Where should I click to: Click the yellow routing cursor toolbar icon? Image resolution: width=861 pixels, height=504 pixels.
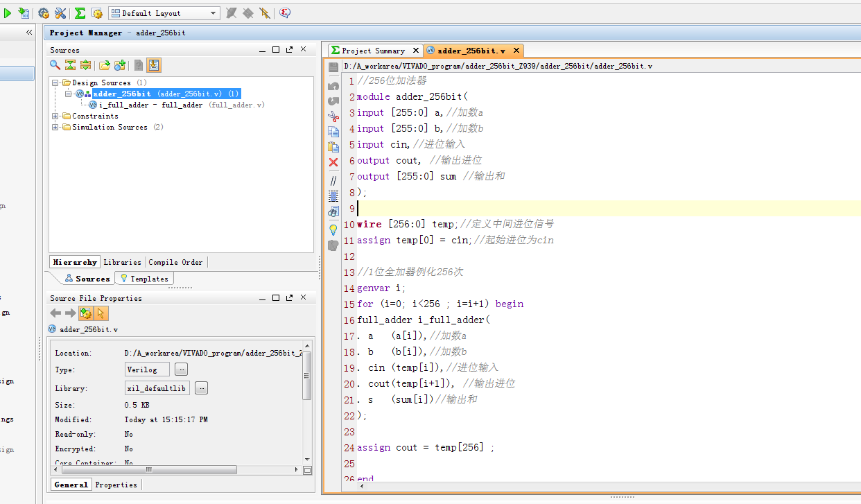pos(265,12)
